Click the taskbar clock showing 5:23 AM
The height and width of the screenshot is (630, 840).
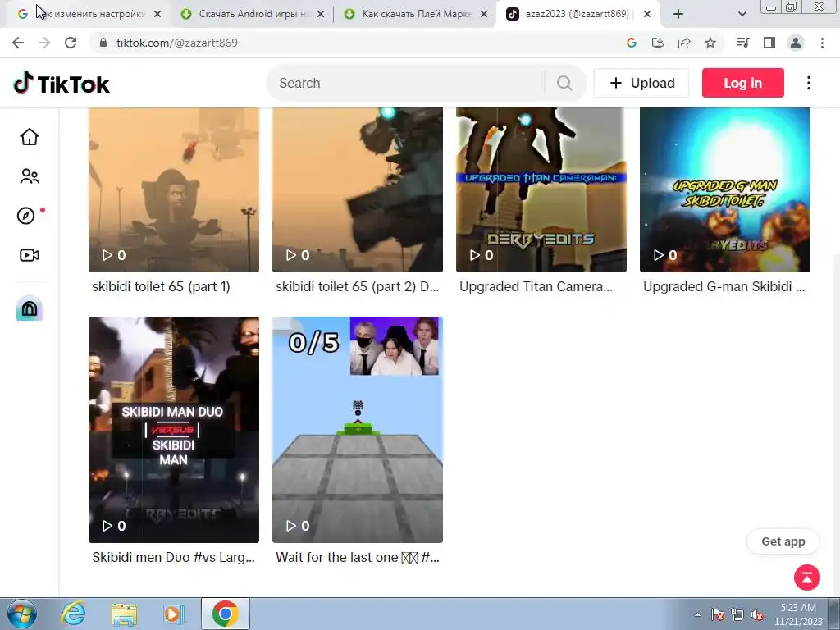(798, 614)
